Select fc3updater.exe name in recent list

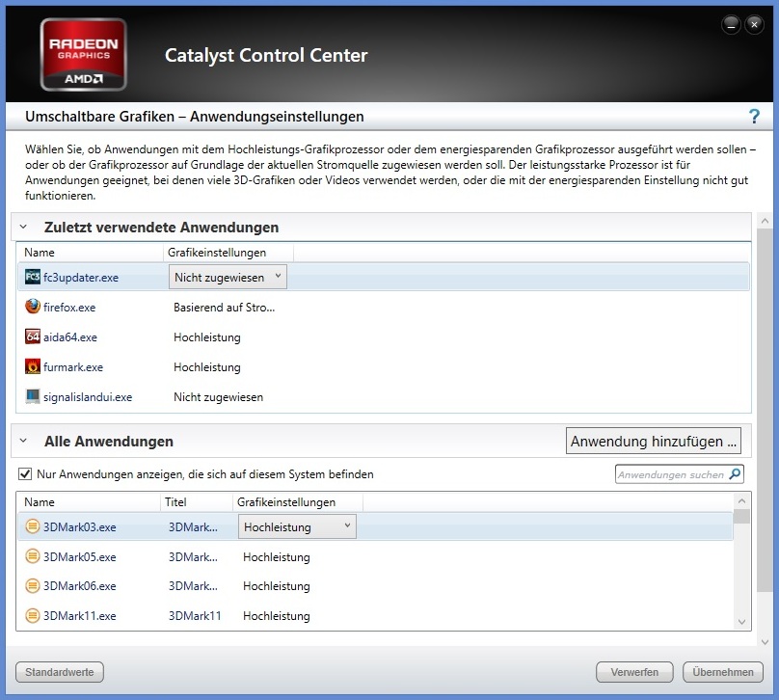(x=80, y=278)
